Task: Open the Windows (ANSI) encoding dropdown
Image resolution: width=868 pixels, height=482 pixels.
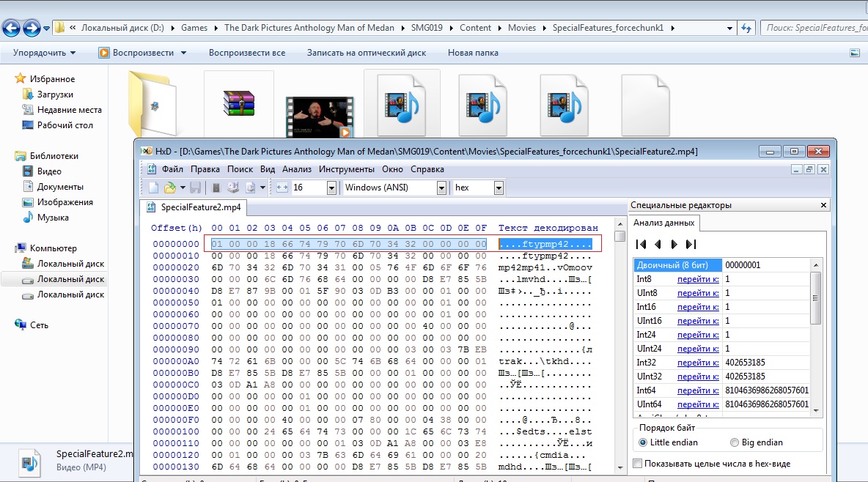Action: 441,188
